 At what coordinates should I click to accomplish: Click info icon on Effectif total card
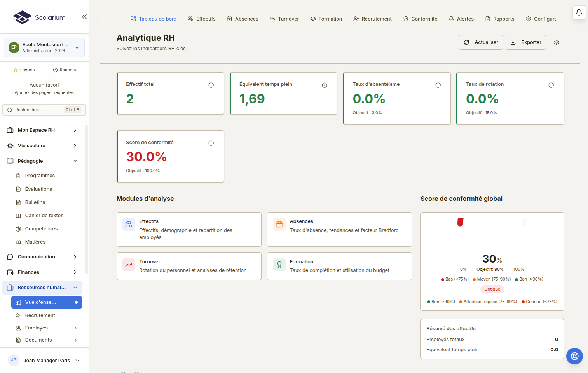211,85
